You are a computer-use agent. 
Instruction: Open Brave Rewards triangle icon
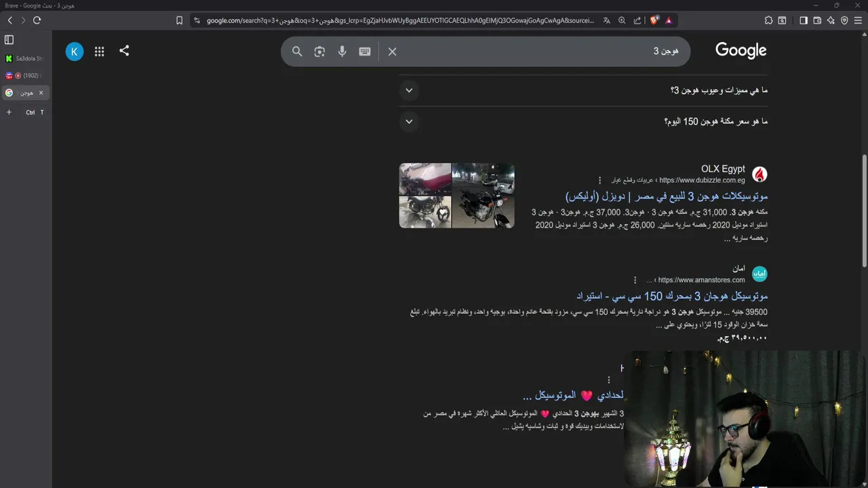pos(669,20)
